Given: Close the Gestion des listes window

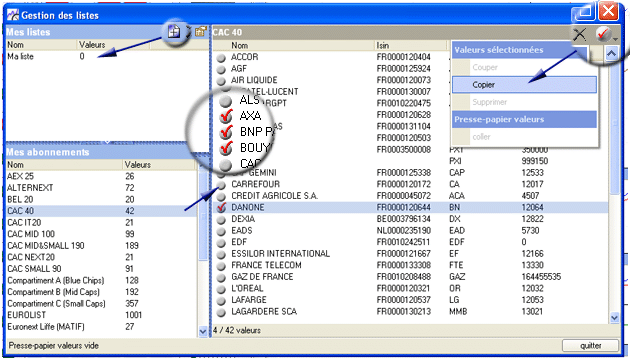Looking at the screenshot, I should tap(608, 11).
